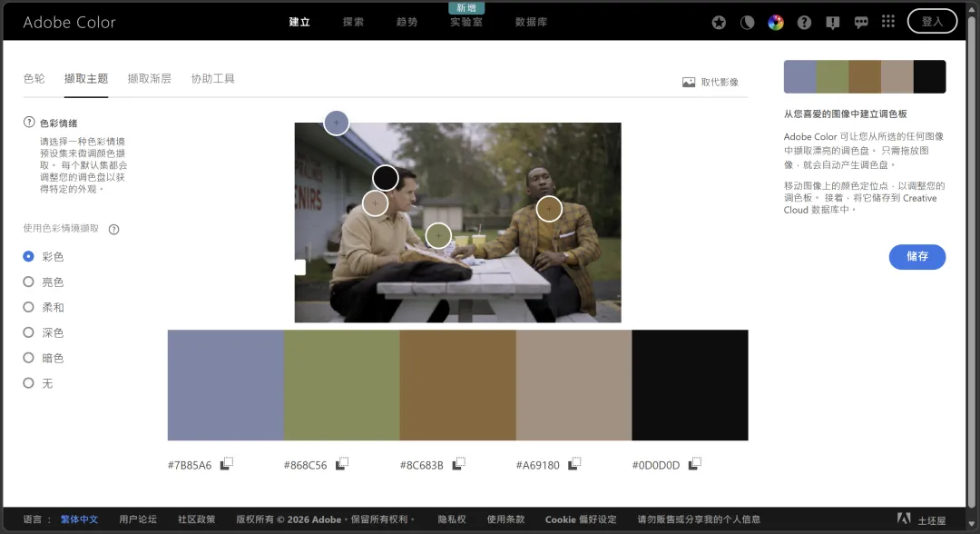The image size is (980, 534).
Task: Open the help question mark icon in header
Action: pyautogui.click(x=804, y=23)
